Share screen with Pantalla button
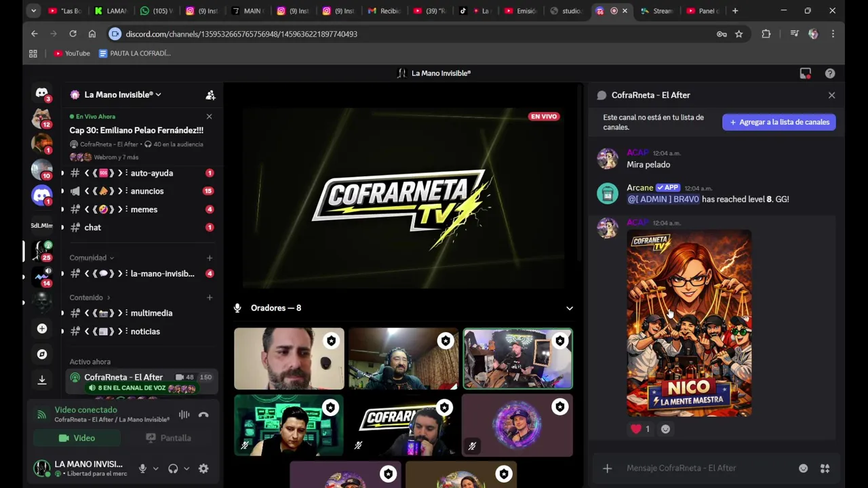868x488 pixels. point(169,438)
